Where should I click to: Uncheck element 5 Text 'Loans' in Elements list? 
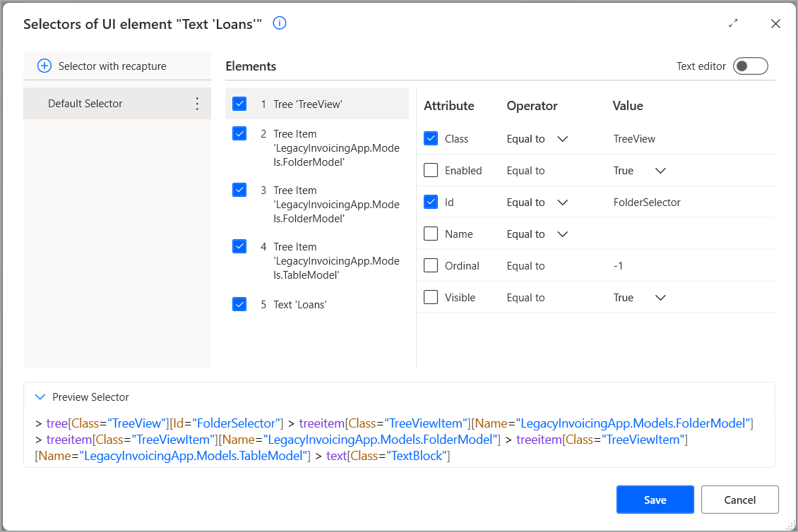[239, 304]
